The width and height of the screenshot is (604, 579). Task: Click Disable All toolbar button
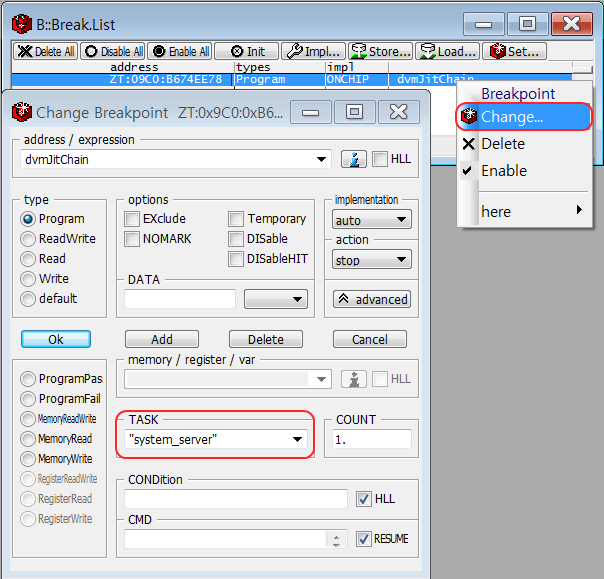point(112,51)
